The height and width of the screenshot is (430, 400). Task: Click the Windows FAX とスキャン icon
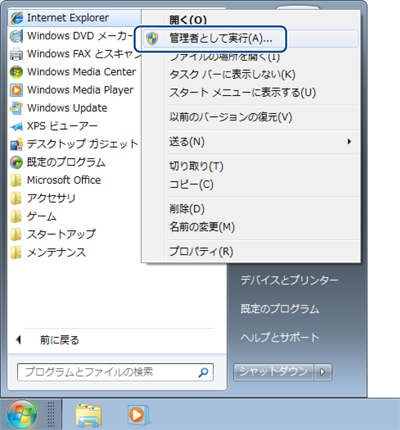point(16,54)
